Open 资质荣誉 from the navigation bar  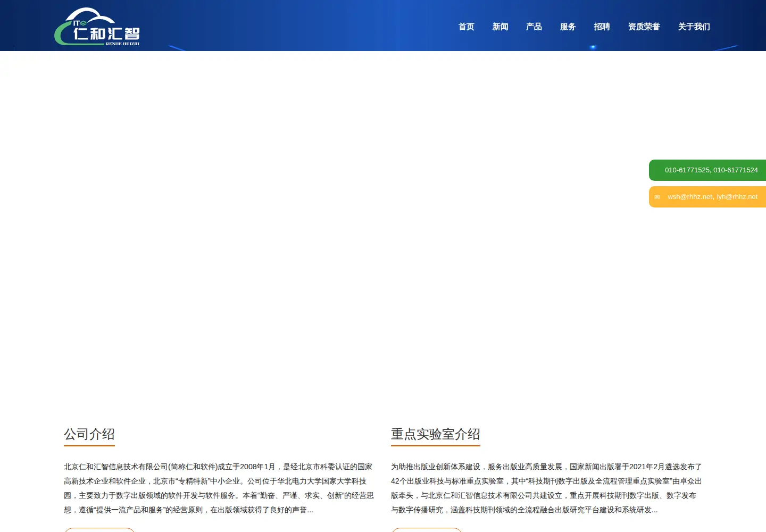pos(644,27)
